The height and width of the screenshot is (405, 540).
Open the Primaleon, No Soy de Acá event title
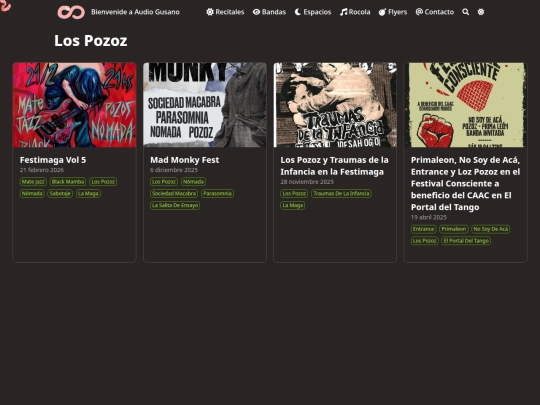(465, 184)
